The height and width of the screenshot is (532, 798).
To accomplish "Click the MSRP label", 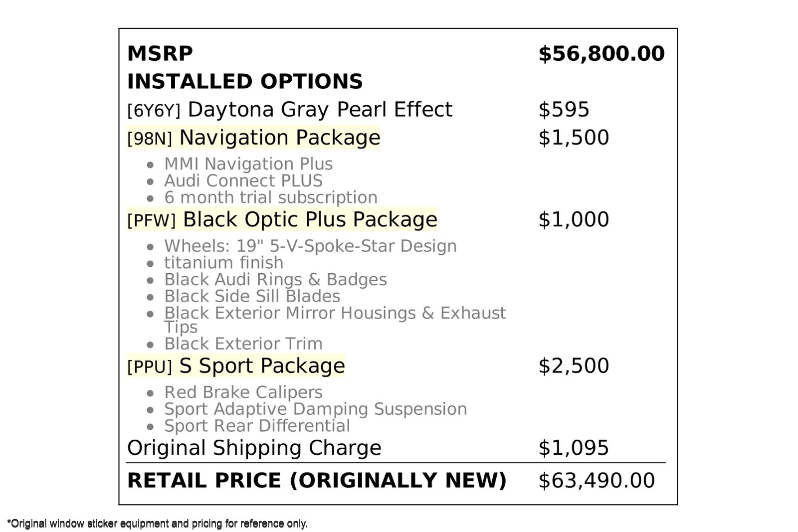I will pyautogui.click(x=160, y=54).
